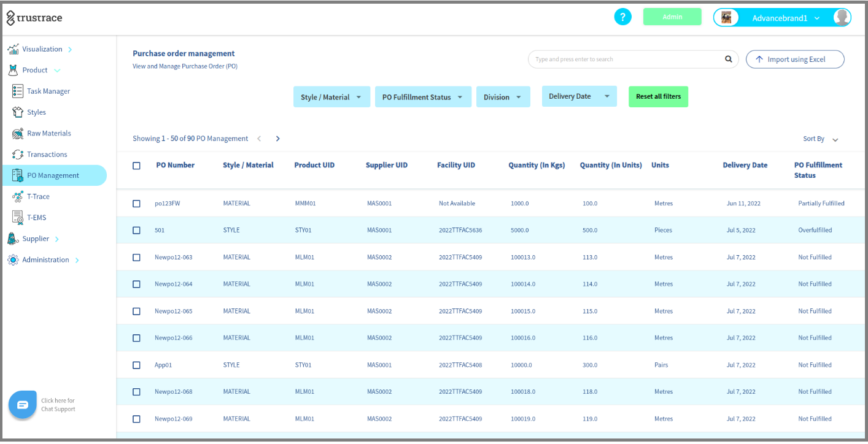Click the Administration gear icon
The height and width of the screenshot is (444, 868).
(x=13, y=260)
